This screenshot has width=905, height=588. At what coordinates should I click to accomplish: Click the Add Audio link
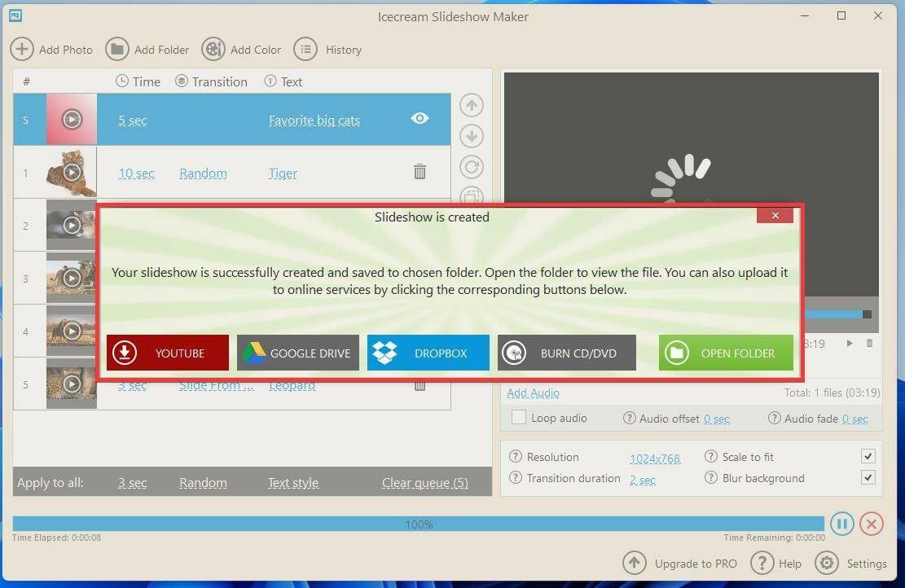pyautogui.click(x=533, y=393)
